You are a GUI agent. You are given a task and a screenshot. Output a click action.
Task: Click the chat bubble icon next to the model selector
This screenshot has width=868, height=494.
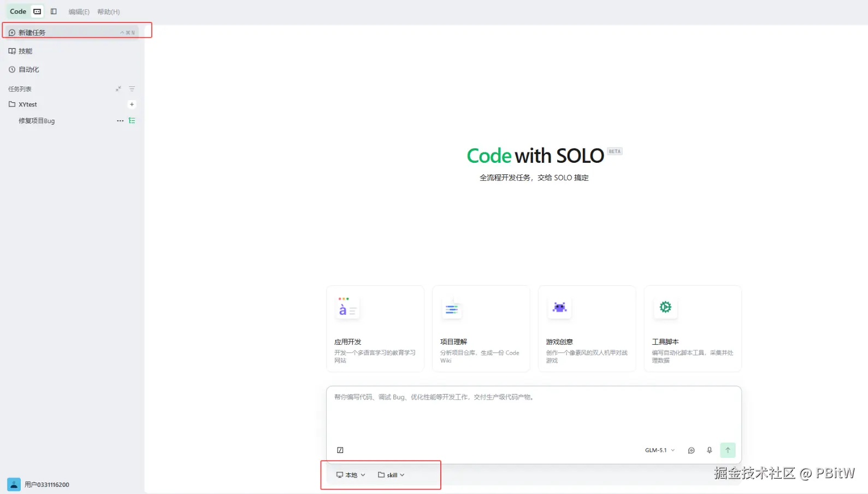691,450
